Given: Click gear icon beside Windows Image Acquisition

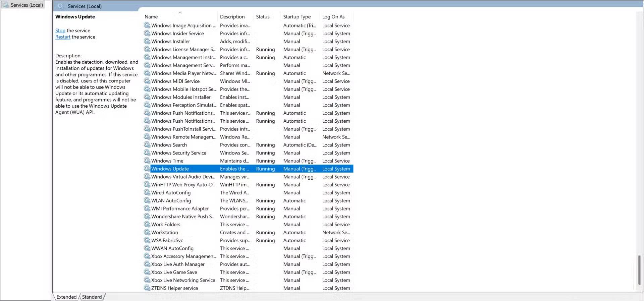Looking at the screenshot, I should 147,25.
